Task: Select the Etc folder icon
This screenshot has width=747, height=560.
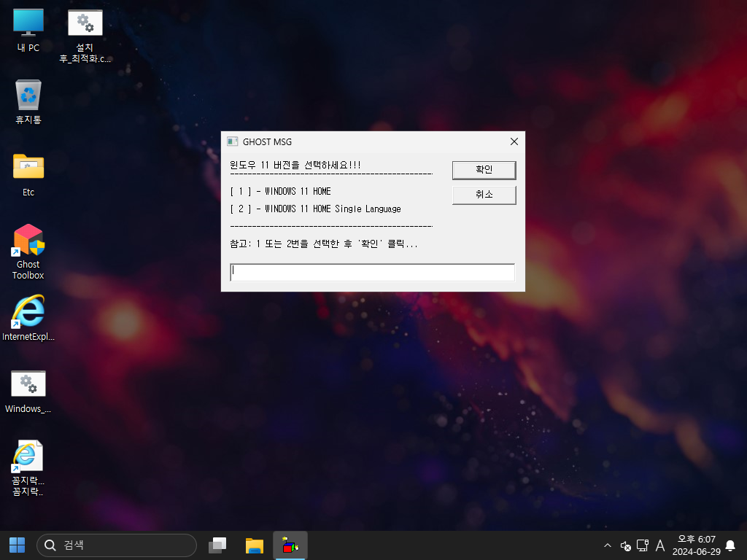Action: (28, 175)
